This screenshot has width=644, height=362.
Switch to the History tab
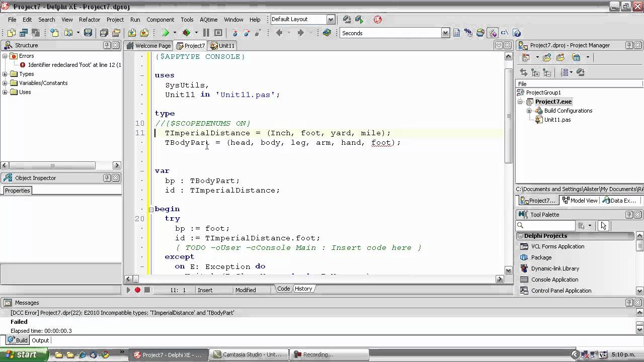tap(303, 289)
